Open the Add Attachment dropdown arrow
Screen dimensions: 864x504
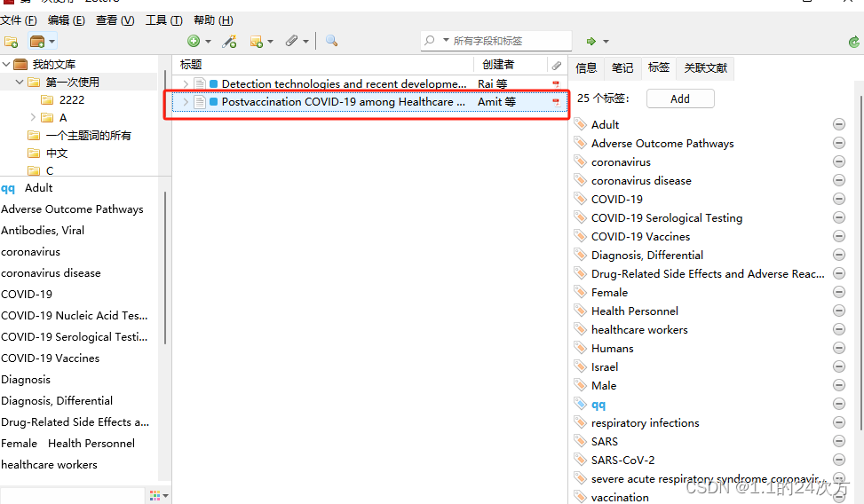(305, 42)
